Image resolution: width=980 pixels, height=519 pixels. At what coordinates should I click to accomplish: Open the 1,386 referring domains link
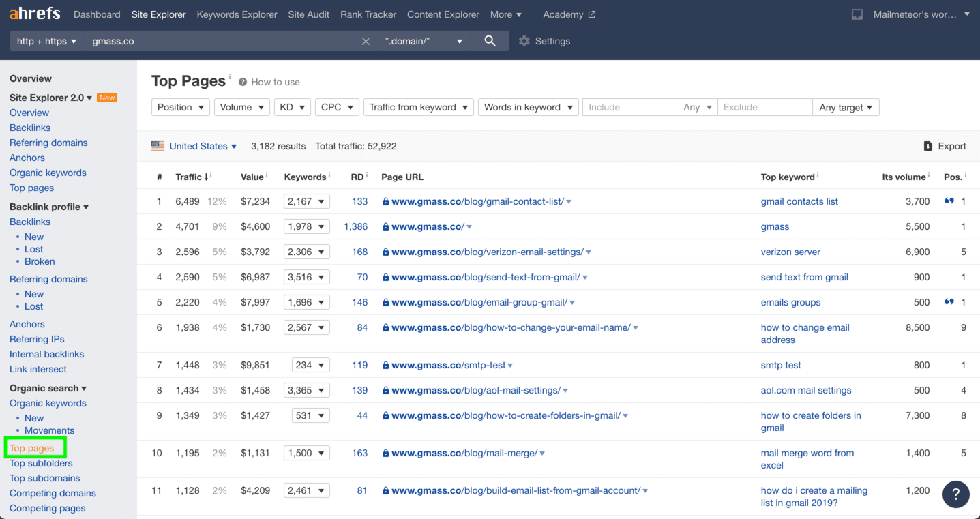click(x=356, y=226)
